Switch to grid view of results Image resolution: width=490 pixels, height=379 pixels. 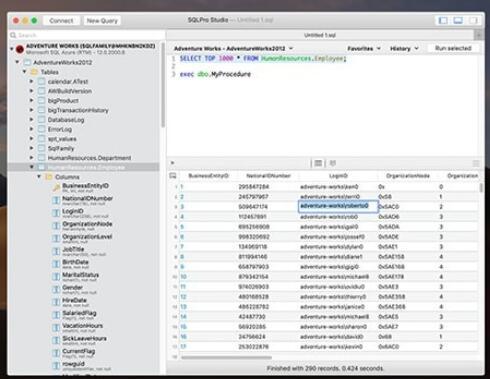coord(318,163)
